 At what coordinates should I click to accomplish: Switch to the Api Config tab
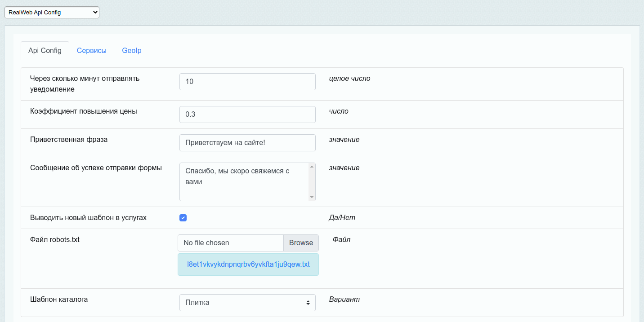pyautogui.click(x=45, y=51)
